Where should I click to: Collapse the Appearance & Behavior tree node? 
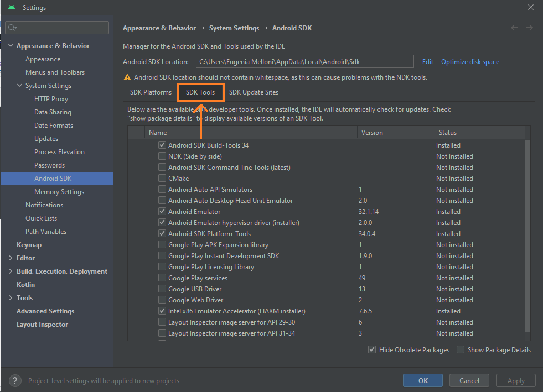pyautogui.click(x=11, y=46)
